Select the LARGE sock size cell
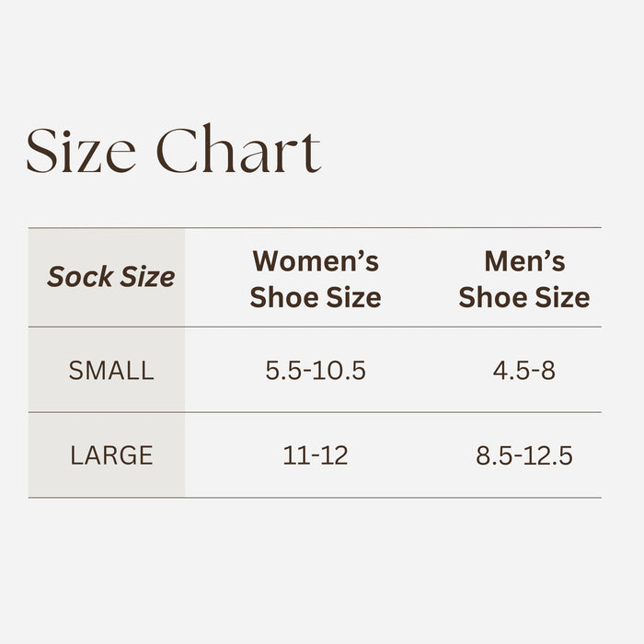 click(x=110, y=455)
